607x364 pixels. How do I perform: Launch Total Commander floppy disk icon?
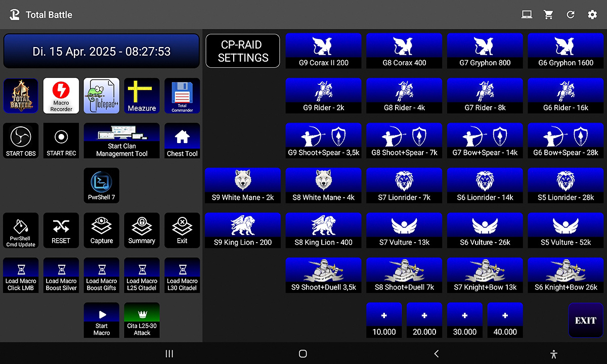(182, 96)
